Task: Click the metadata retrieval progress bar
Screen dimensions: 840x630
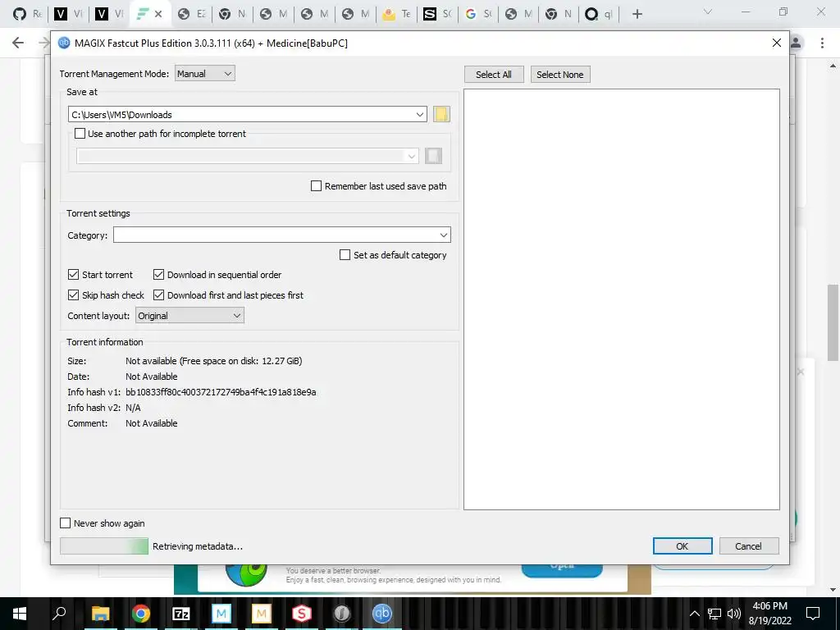Action: point(104,546)
